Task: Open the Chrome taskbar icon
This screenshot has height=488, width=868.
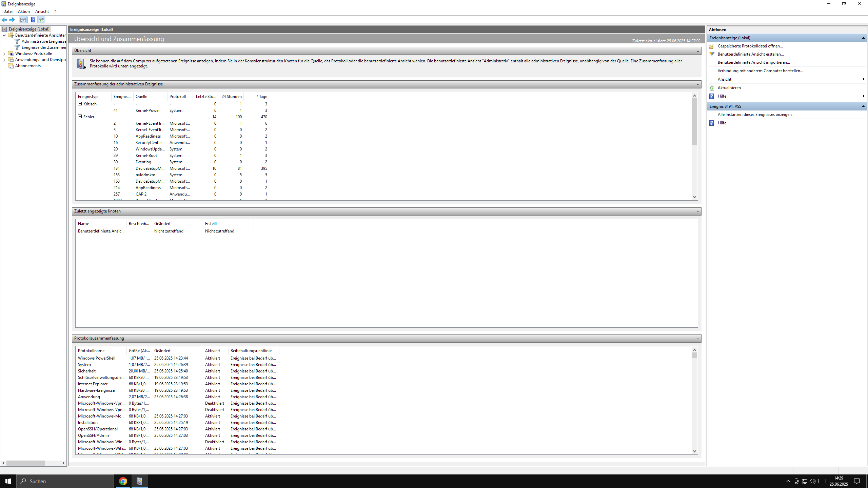Action: 123,481
